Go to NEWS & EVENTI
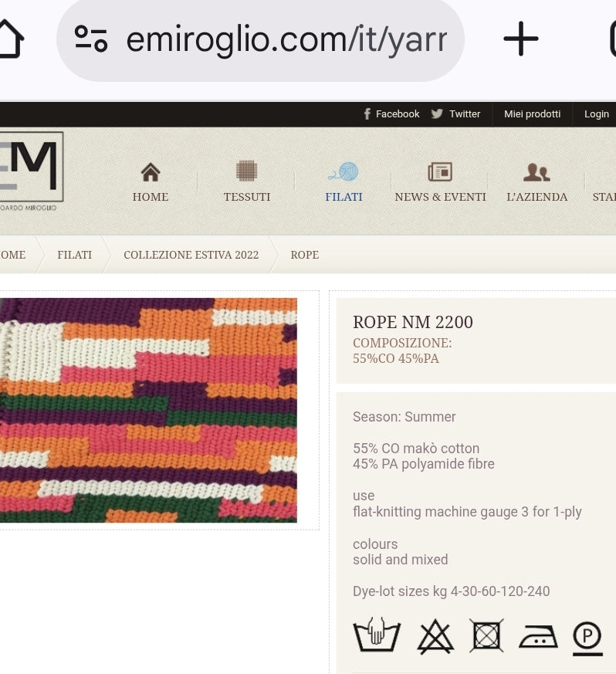 (x=440, y=182)
